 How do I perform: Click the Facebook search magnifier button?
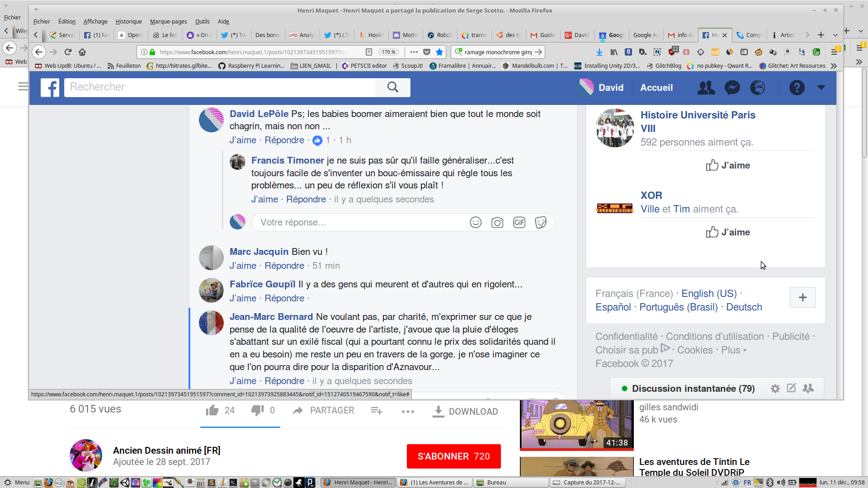392,87
